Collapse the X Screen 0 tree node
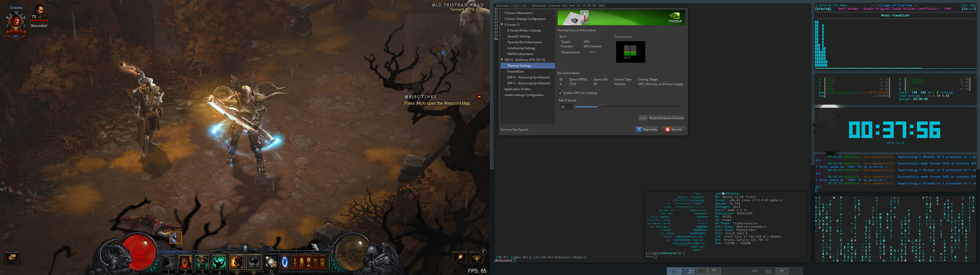This screenshot has width=980, height=275. point(502,25)
